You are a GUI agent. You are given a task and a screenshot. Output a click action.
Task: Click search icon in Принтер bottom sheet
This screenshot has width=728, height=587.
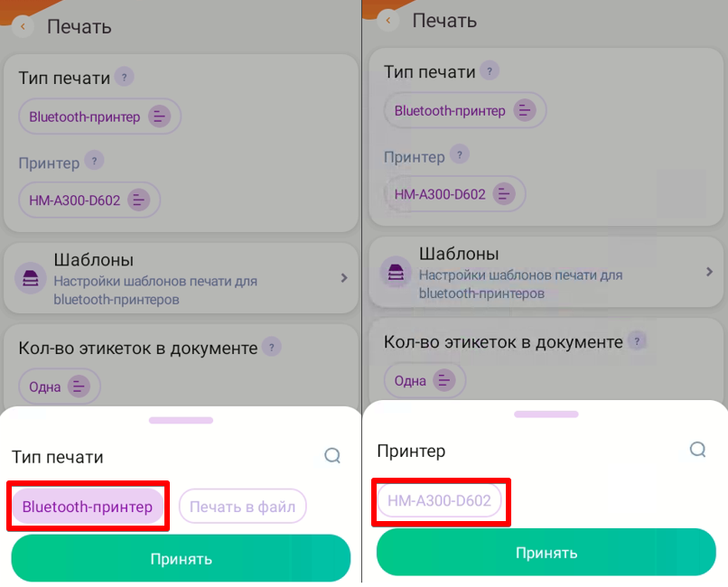698,449
